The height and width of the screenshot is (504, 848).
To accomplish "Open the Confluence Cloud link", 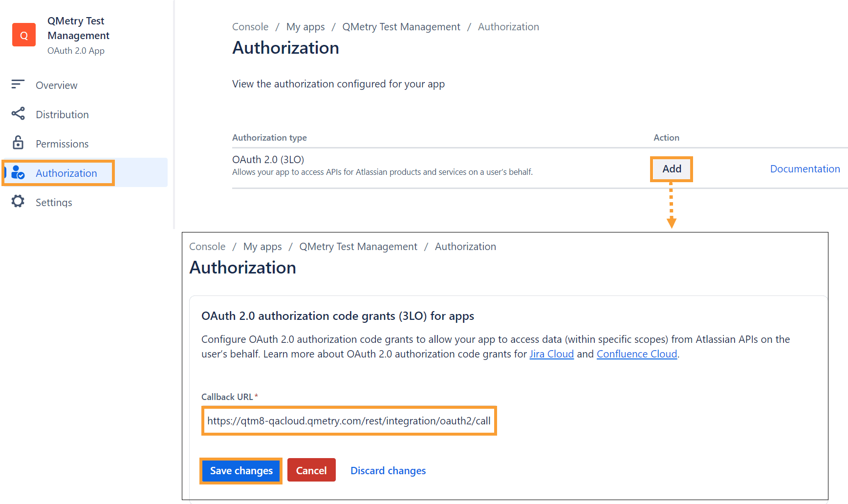I will coord(636,354).
